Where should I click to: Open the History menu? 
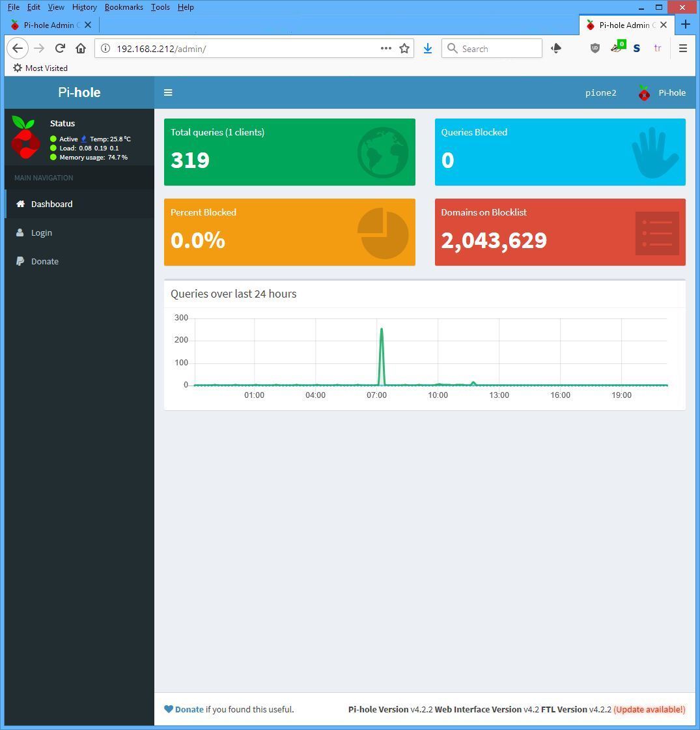click(84, 7)
